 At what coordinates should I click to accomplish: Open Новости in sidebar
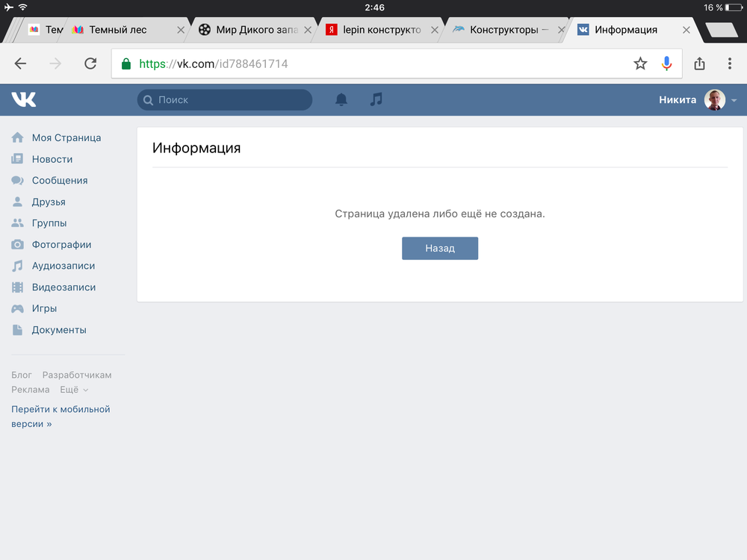52,159
